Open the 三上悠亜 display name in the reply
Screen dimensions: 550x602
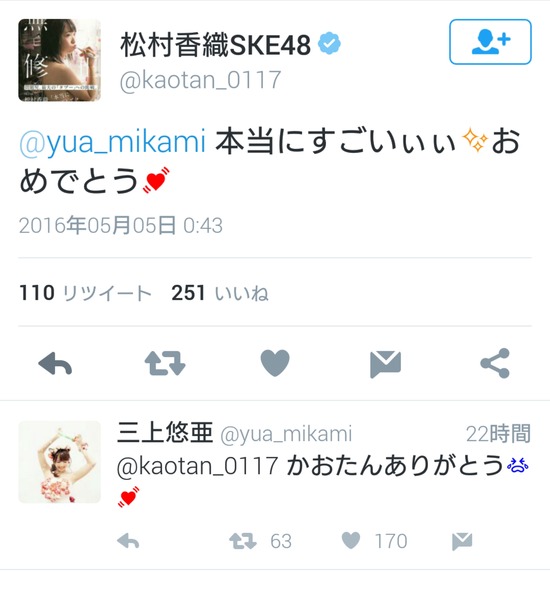click(x=165, y=433)
